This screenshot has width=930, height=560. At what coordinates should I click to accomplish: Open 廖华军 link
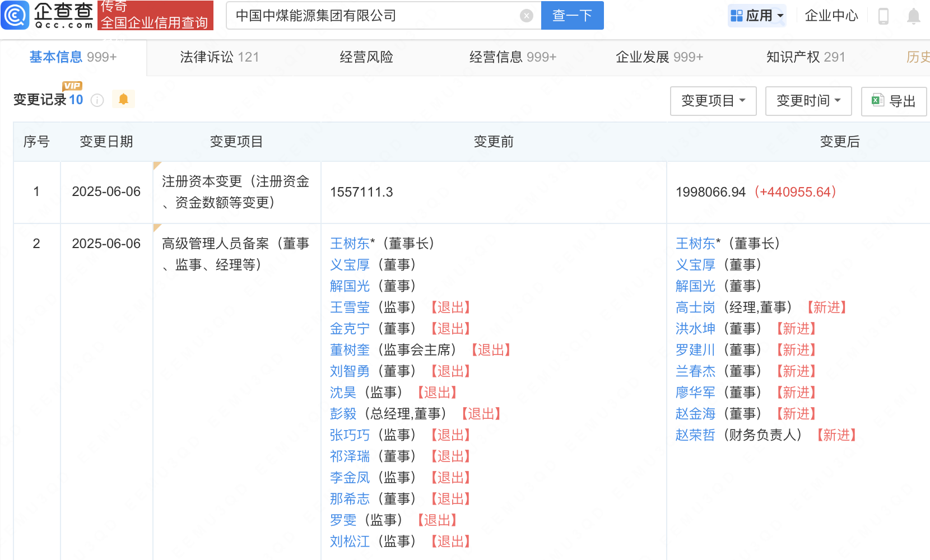coord(696,393)
